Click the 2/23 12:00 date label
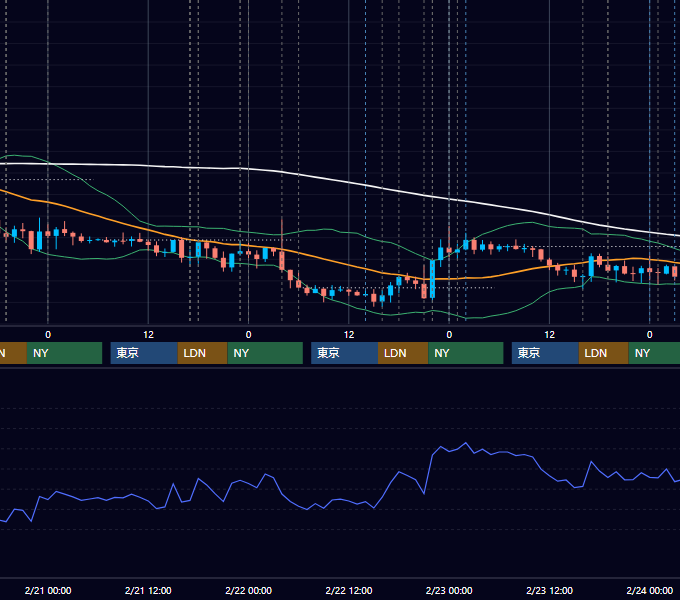The height and width of the screenshot is (600, 680). pos(549,590)
